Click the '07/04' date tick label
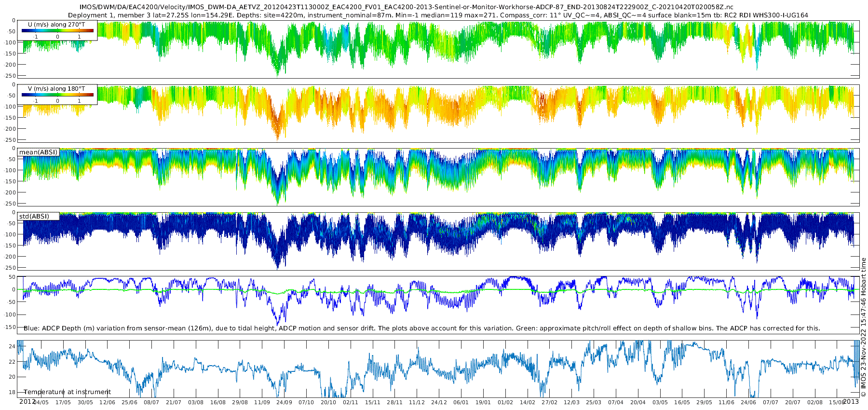The width and height of the screenshot is (868, 410). coord(616,402)
